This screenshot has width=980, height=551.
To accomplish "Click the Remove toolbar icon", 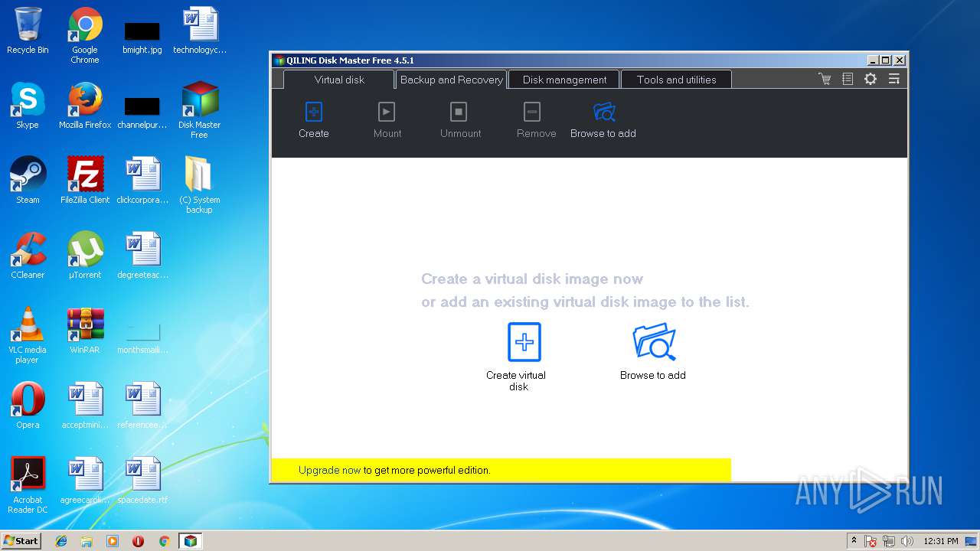I will coord(532,112).
